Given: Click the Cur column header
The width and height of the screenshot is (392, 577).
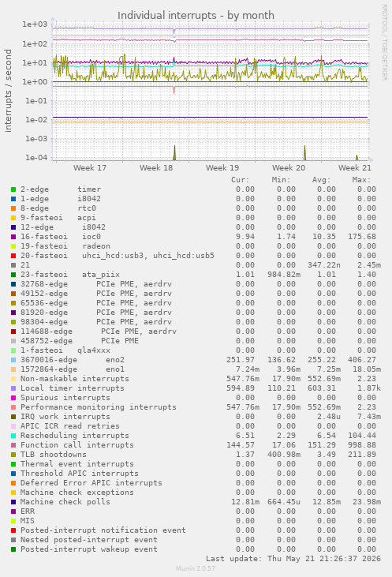Looking at the screenshot, I should (240, 180).
